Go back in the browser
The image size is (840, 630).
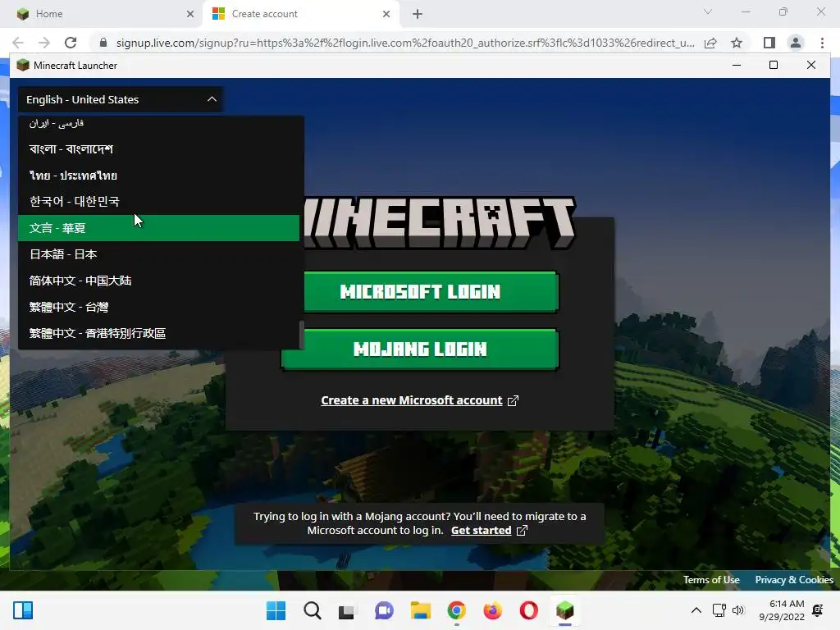pos(18,43)
